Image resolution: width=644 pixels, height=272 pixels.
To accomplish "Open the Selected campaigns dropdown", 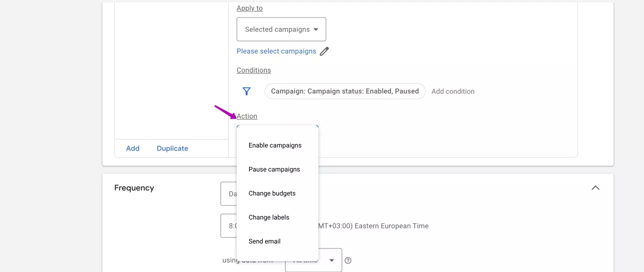I will (281, 29).
